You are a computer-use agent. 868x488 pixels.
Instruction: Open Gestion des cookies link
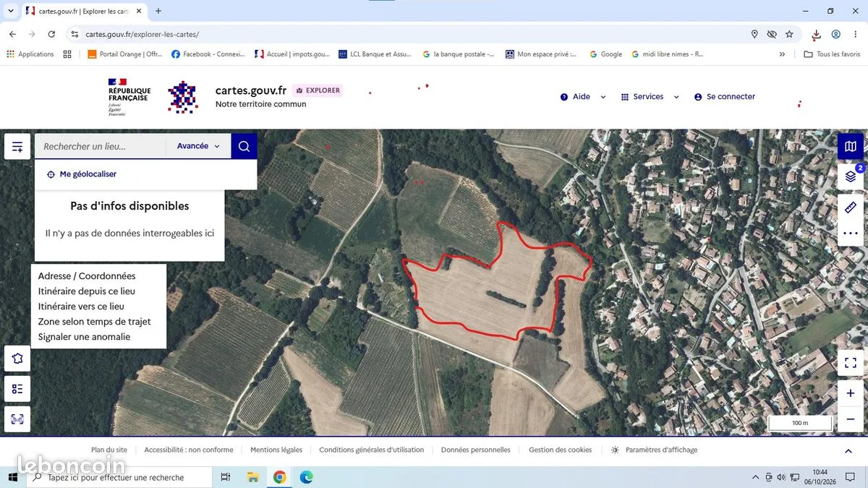pyautogui.click(x=560, y=450)
